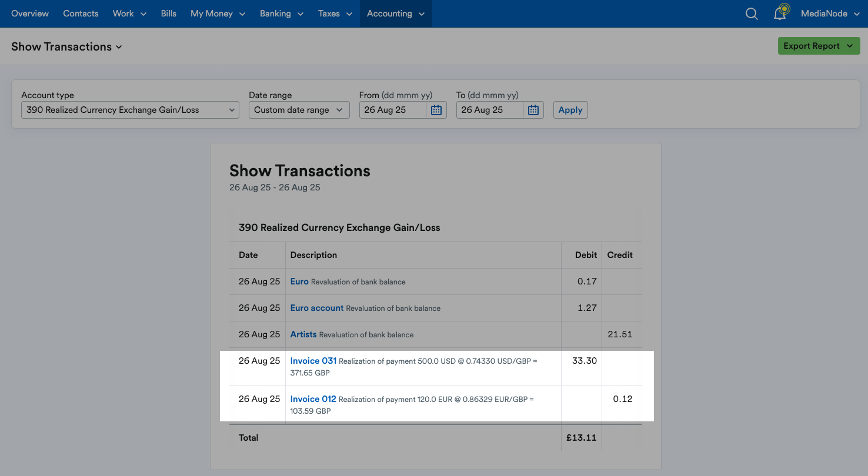
Task: Open the search magnifier icon
Action: click(x=751, y=14)
